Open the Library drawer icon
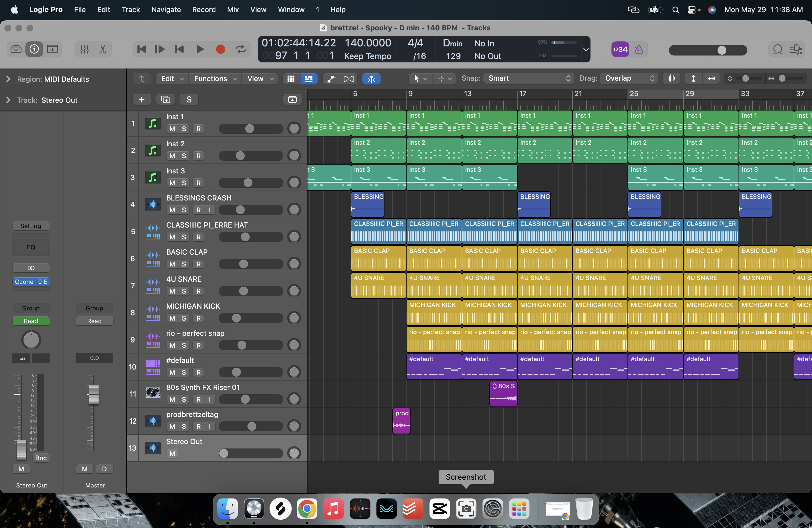This screenshot has height=528, width=812. [x=16, y=49]
